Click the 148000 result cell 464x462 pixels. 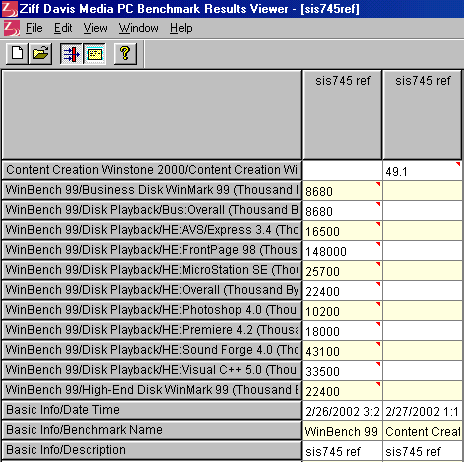342,251
